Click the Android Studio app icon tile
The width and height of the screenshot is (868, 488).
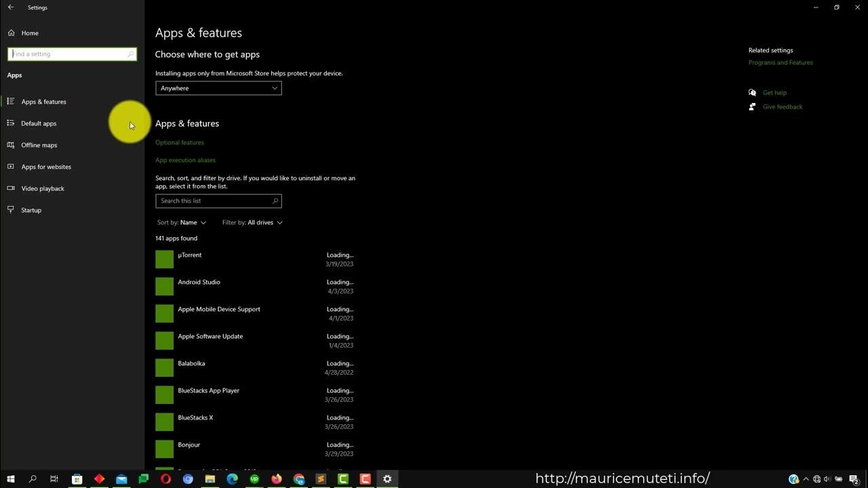pyautogui.click(x=165, y=286)
